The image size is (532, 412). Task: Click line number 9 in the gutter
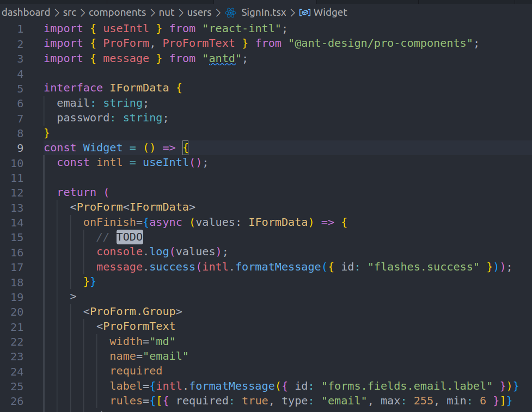coord(20,148)
